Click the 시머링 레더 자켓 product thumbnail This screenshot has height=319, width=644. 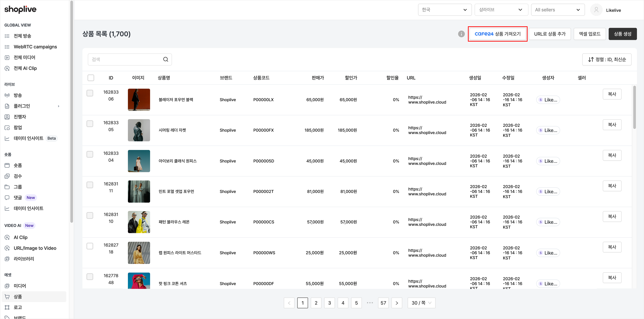[x=139, y=130]
